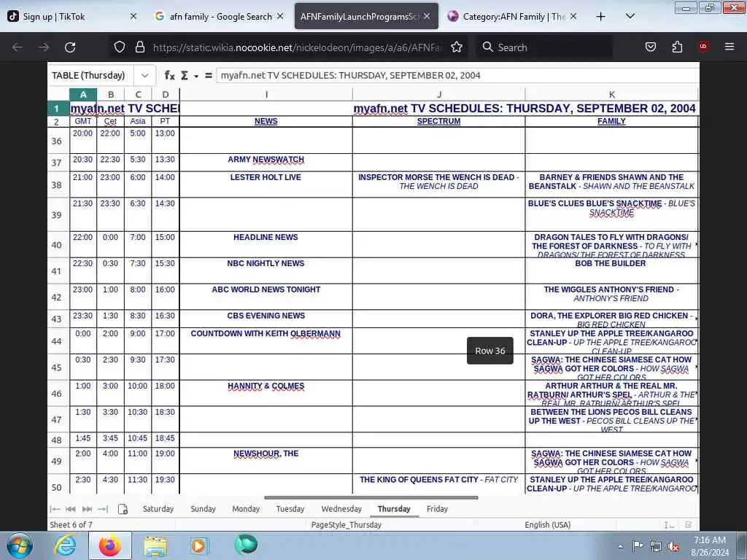747x560 pixels.
Task: Select the HANNITY & COLMES cell
Action: click(x=266, y=393)
